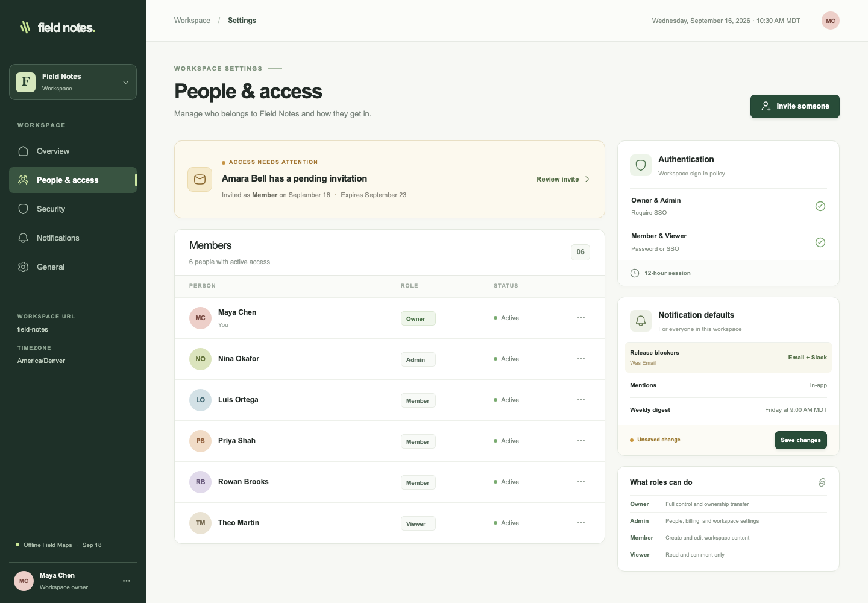
Task: Click the Members count badge 06
Action: pos(580,252)
